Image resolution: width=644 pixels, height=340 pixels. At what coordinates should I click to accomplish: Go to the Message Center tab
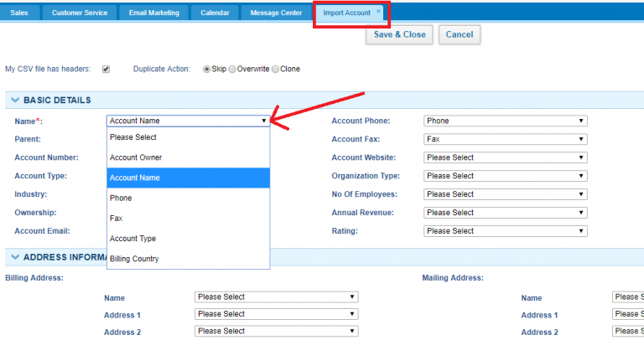[x=276, y=13]
